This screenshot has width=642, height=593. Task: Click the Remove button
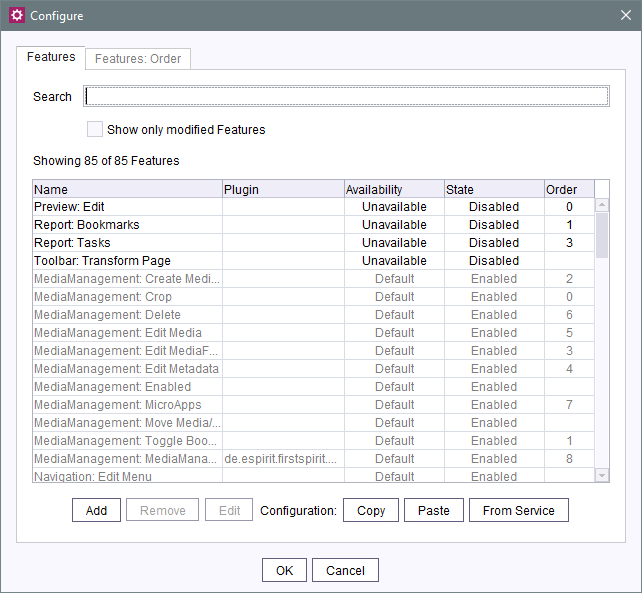coord(163,510)
